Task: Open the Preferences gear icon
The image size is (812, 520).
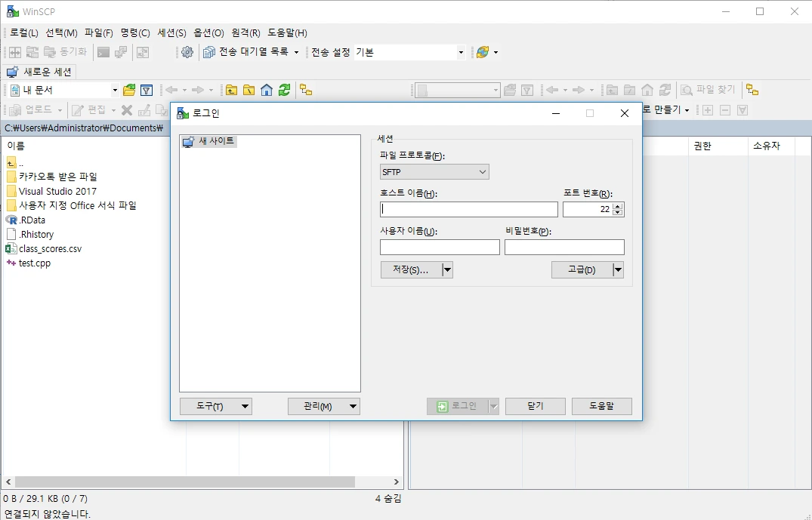Action: click(x=187, y=52)
